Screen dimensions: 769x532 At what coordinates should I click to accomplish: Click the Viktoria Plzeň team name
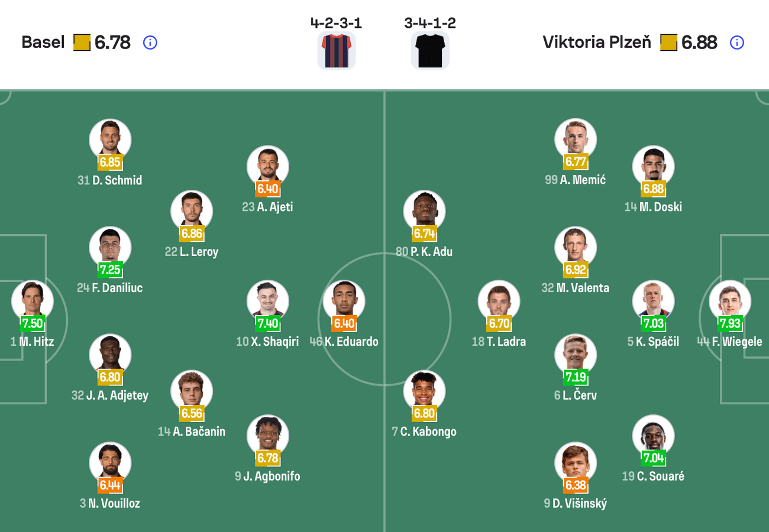[596, 42]
